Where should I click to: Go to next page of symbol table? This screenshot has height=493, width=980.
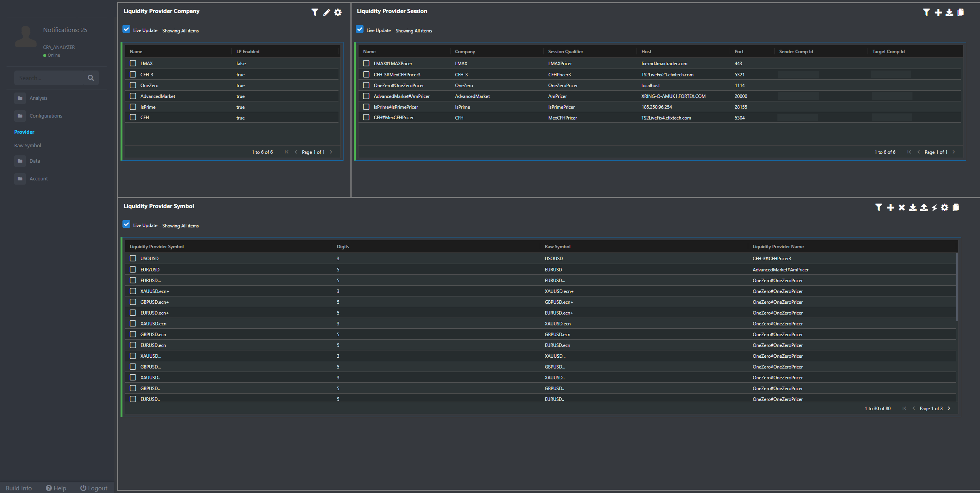(949, 408)
